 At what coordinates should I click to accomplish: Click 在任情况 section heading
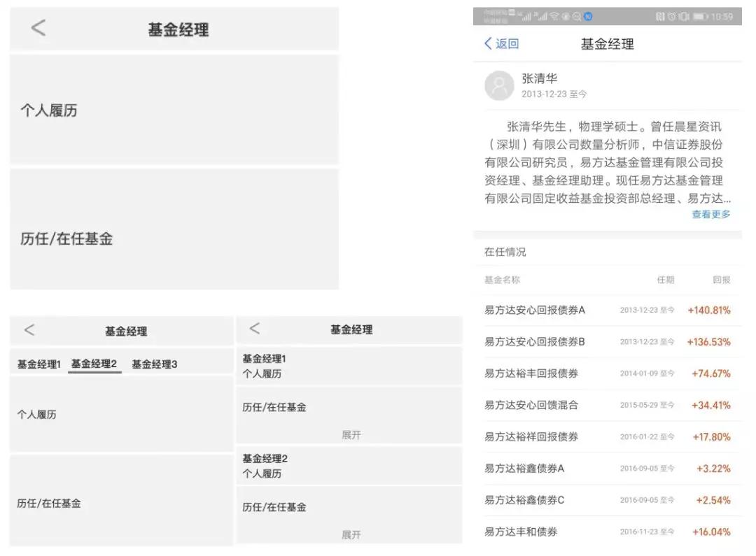(505, 252)
